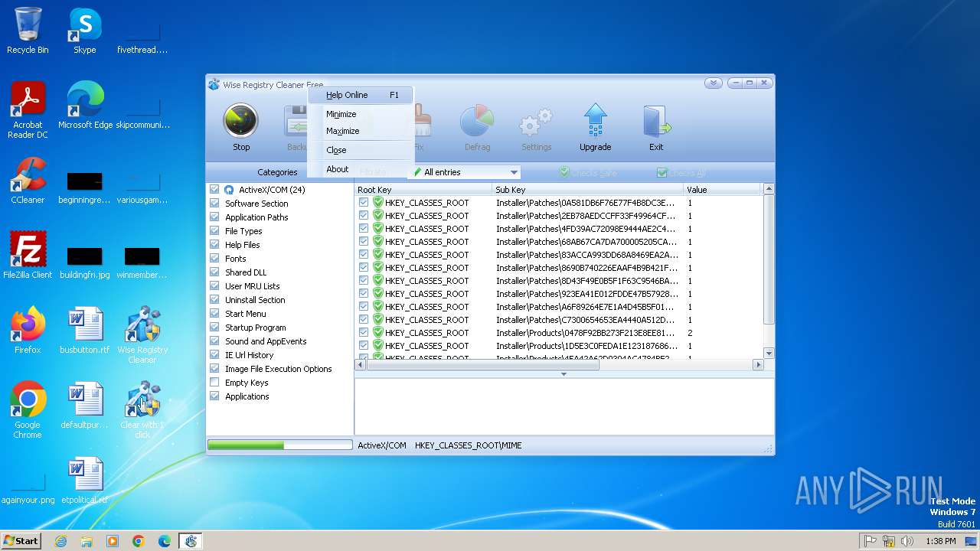
Task: Open defaultpur... document icon
Action: 85,406
